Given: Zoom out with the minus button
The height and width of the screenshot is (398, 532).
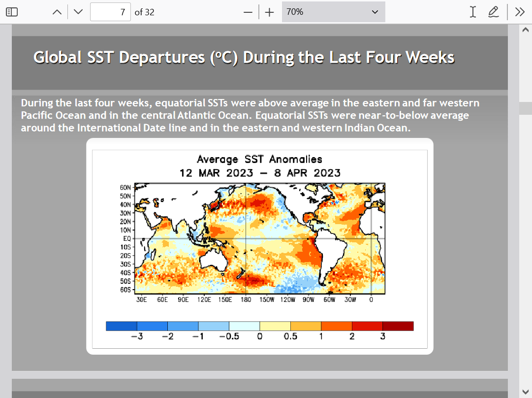Looking at the screenshot, I should [x=248, y=12].
